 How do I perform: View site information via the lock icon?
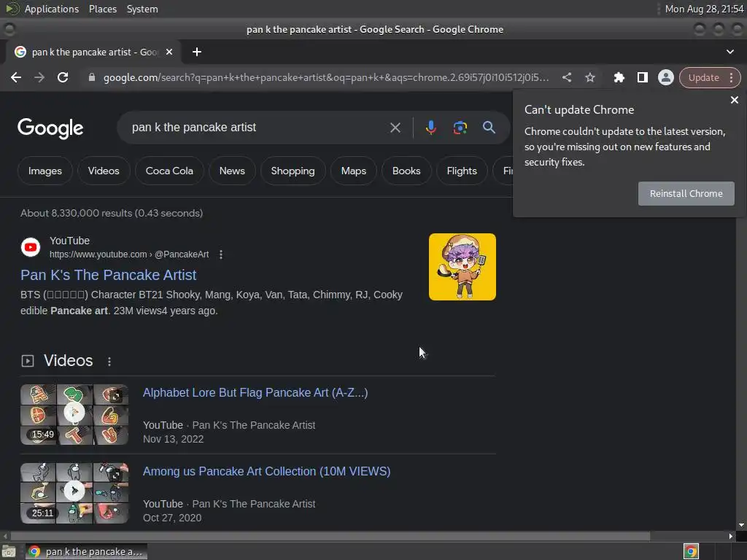tap(92, 77)
